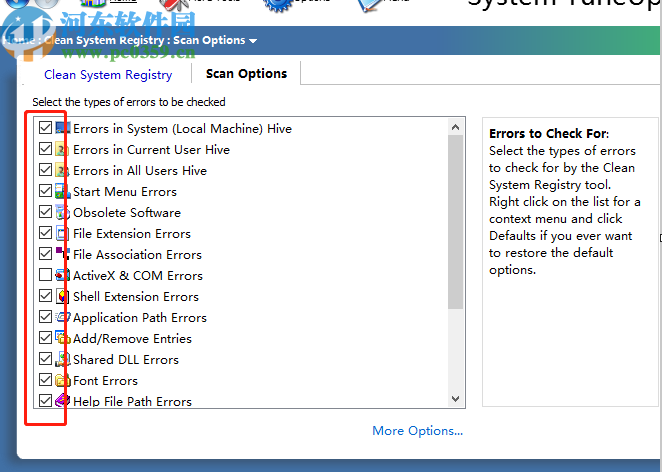Click the Help File Path Errors book icon
Image resolution: width=662 pixels, height=472 pixels.
point(62,401)
